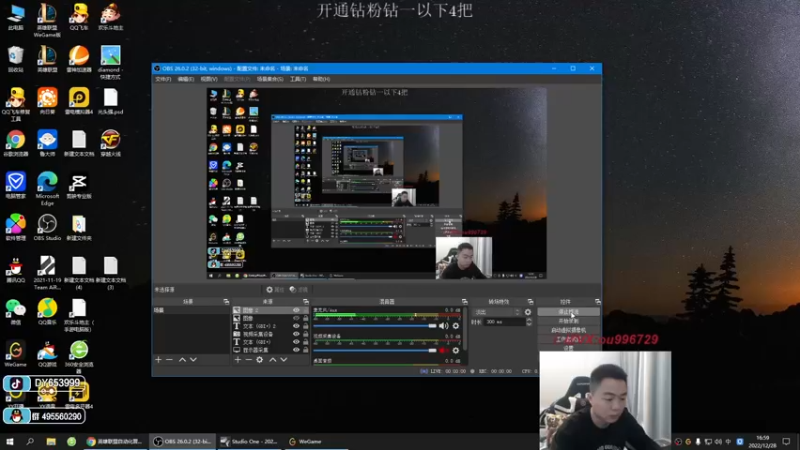This screenshot has width=800, height=450.
Task: Toggle visibility of the 视频采集设备 source
Action: coord(296,334)
